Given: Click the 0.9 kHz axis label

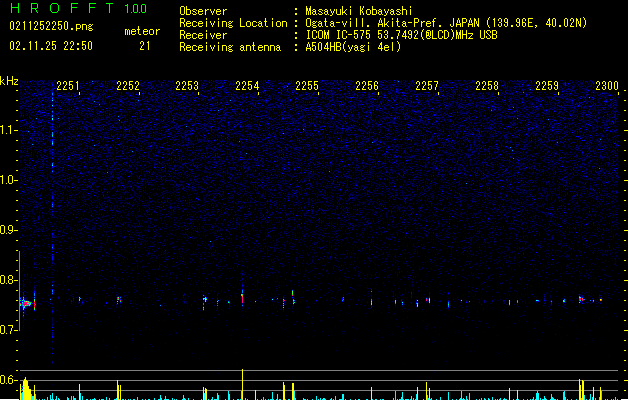Looking at the screenshot, I should [x=8, y=230].
